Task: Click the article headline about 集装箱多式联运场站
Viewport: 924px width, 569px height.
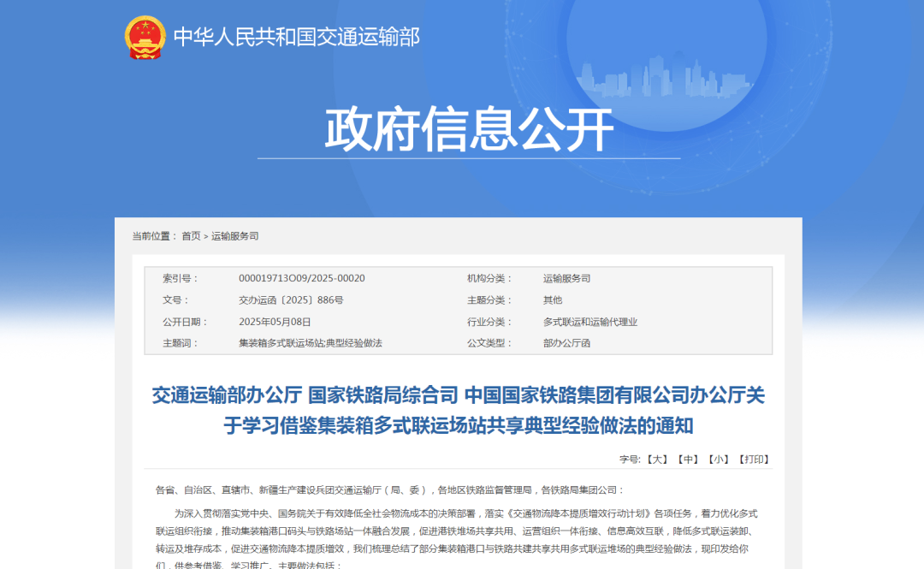Action: 459,411
